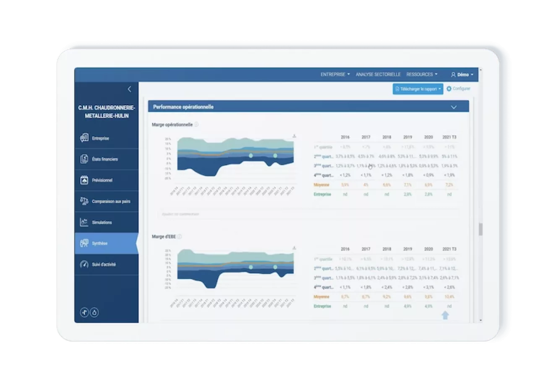Go to the Entreprise section label
554x392 pixels.
tap(100, 138)
